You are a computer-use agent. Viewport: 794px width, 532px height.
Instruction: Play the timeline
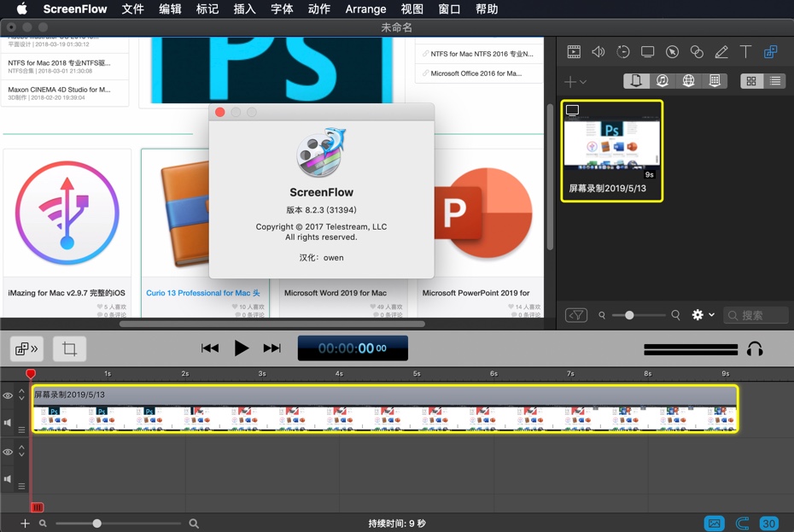point(242,348)
